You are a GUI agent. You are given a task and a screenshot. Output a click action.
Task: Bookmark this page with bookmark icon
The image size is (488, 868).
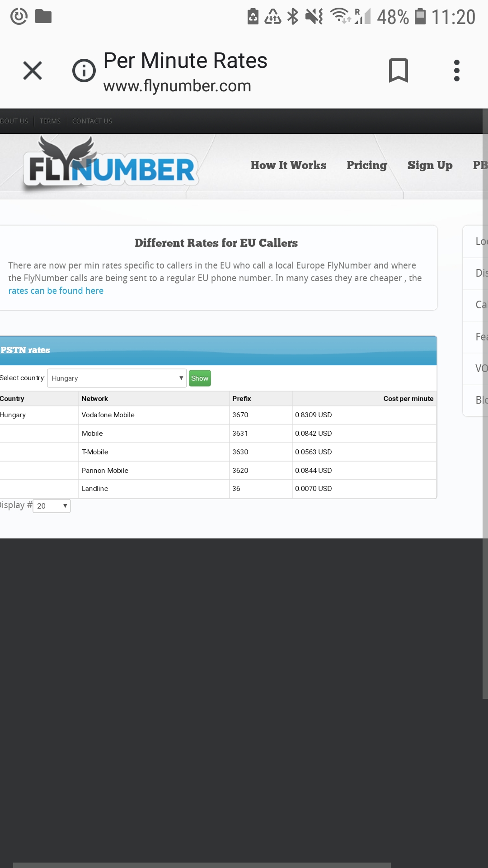coord(398,71)
